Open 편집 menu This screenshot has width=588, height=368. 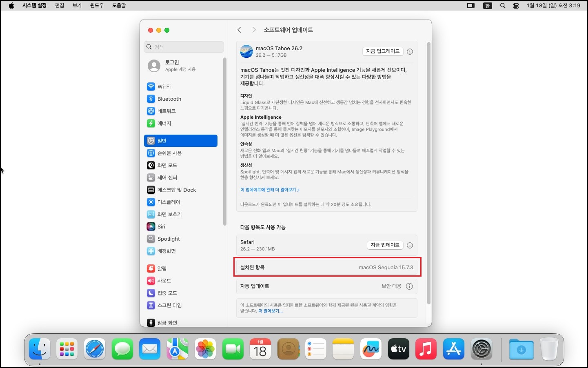(x=60, y=6)
